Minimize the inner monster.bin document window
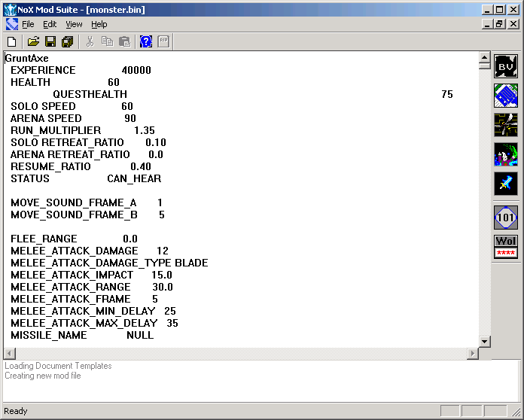Screen dimensions: 524x420 tap(487, 24)
